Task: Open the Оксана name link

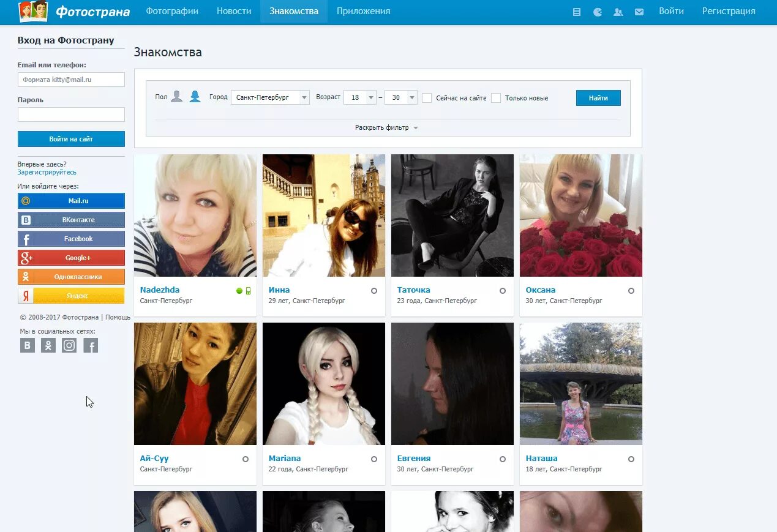Action: point(541,290)
